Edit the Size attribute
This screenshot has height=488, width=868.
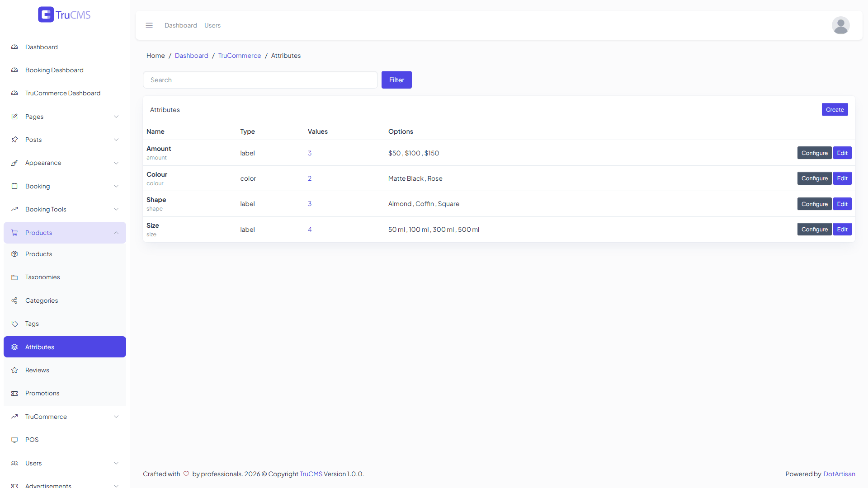pyautogui.click(x=842, y=230)
